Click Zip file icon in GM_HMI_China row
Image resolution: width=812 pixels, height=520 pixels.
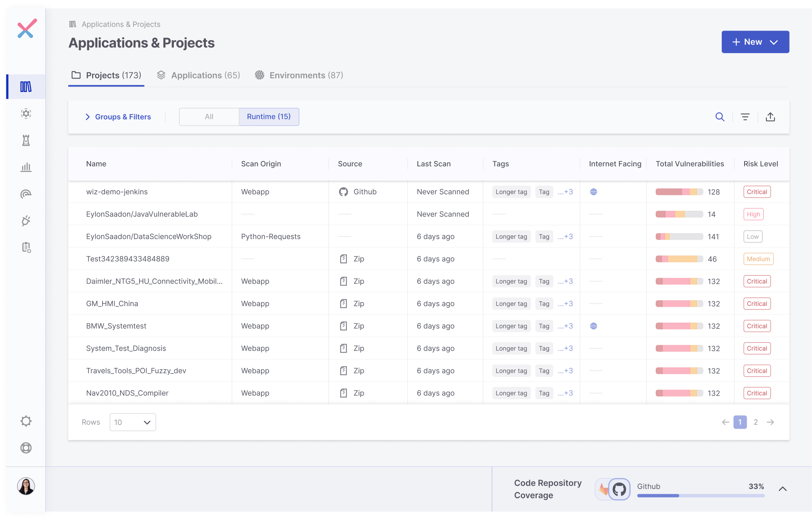point(344,304)
